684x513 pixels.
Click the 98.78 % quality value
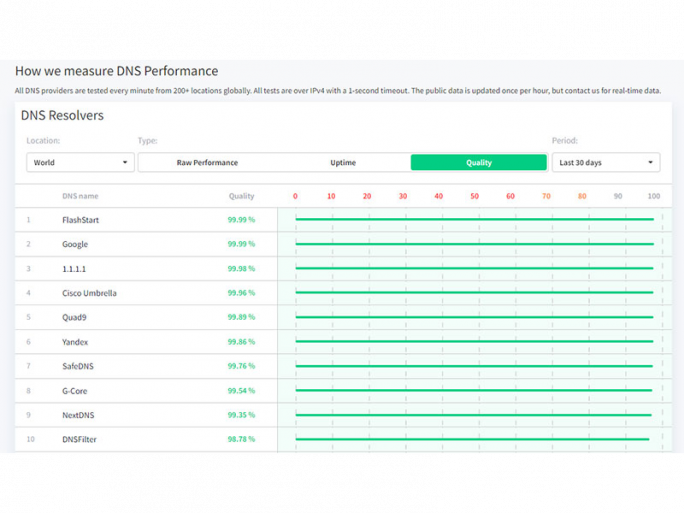click(x=241, y=439)
